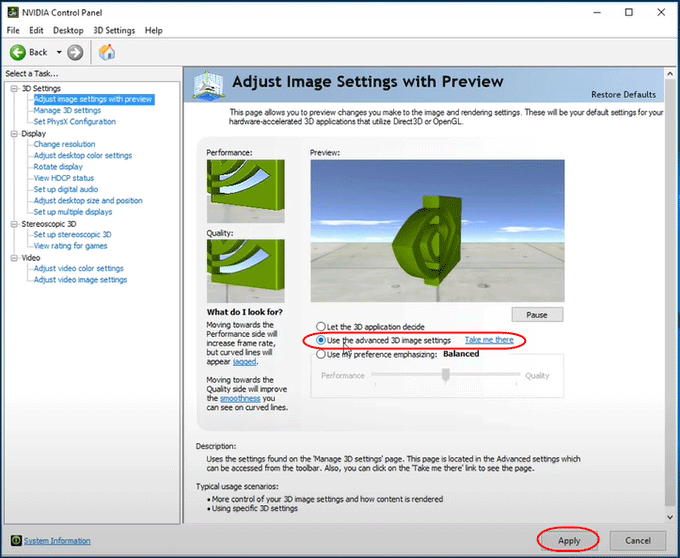
Task: Open View HDCP status
Action: (64, 178)
